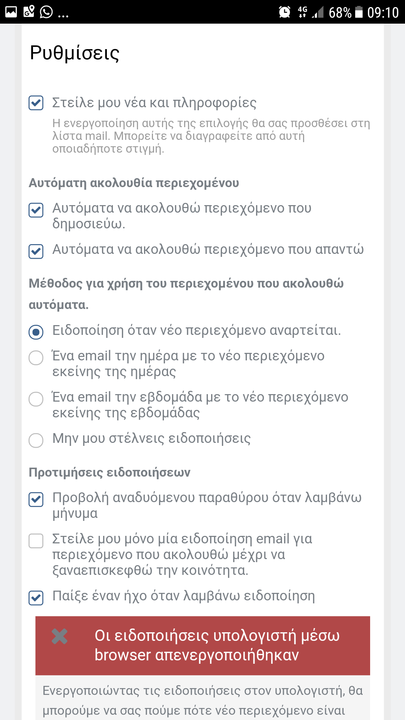This screenshot has height=720, width=405.
Task: Click the X icon in the red browser notifications banner
Action: click(60, 636)
